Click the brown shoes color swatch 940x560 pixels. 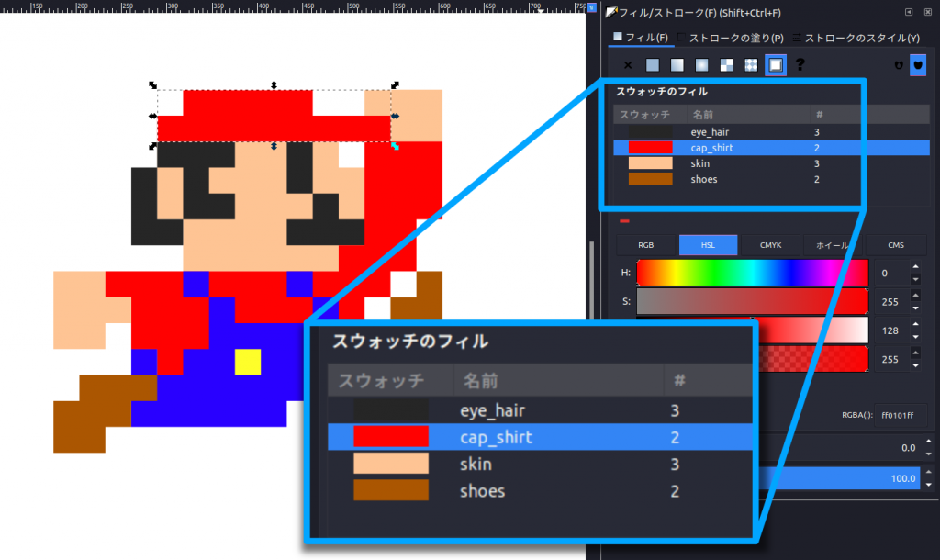[651, 179]
